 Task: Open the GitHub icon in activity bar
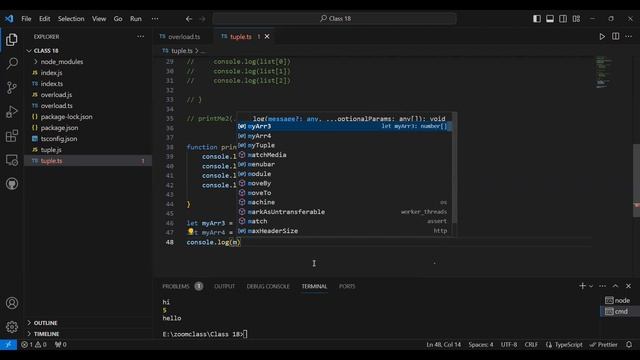coord(12,184)
